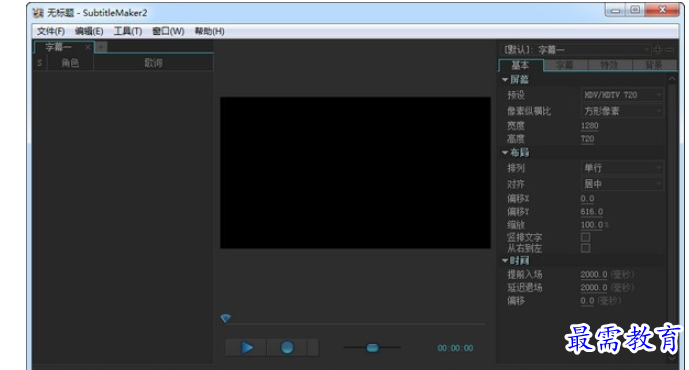This screenshot has height=370, width=689.
Task: Click the narrow button beside the record button
Action: tap(313, 348)
